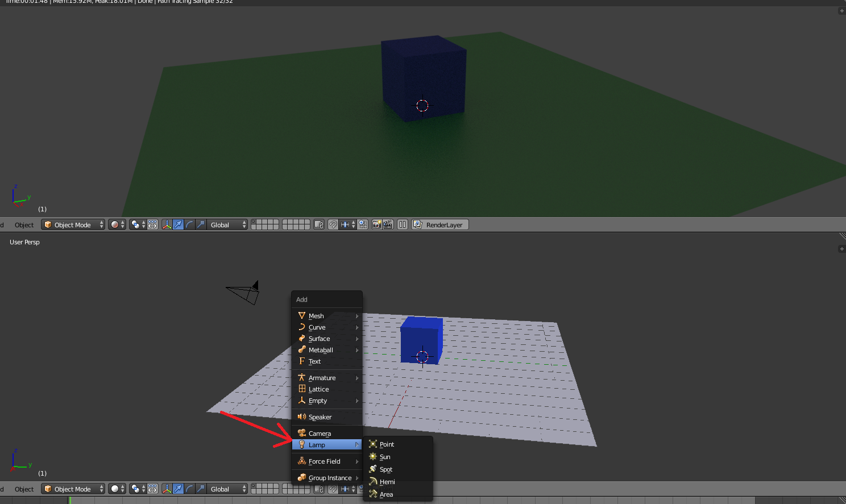Viewport: 846px width, 504px height.
Task: Toggle manipulate center points in upper header
Action: pos(153,224)
